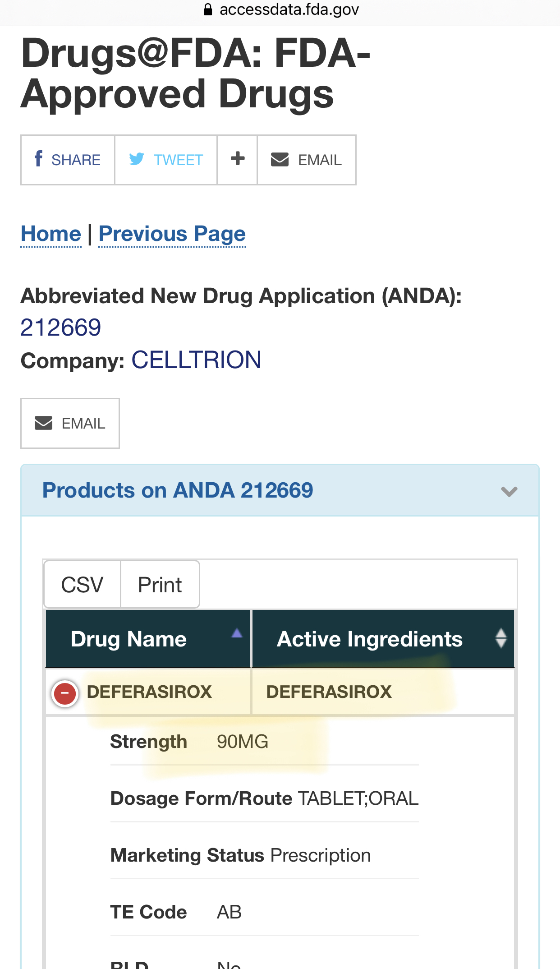The height and width of the screenshot is (969, 560).
Task: Export table using CSV button
Action: pos(82,585)
